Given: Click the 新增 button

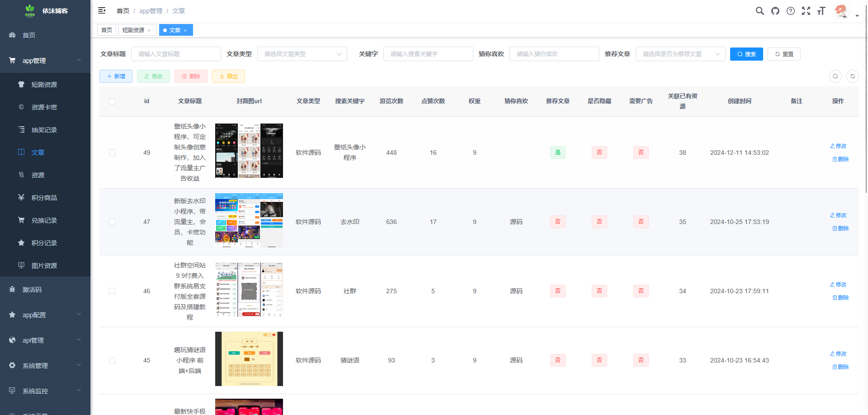Looking at the screenshot, I should (116, 76).
